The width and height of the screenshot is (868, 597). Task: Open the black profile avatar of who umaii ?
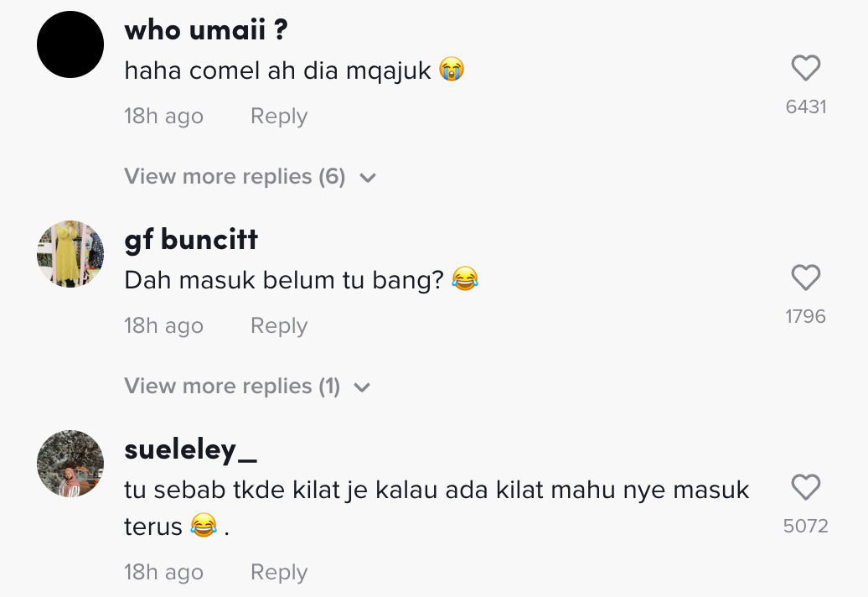70,45
